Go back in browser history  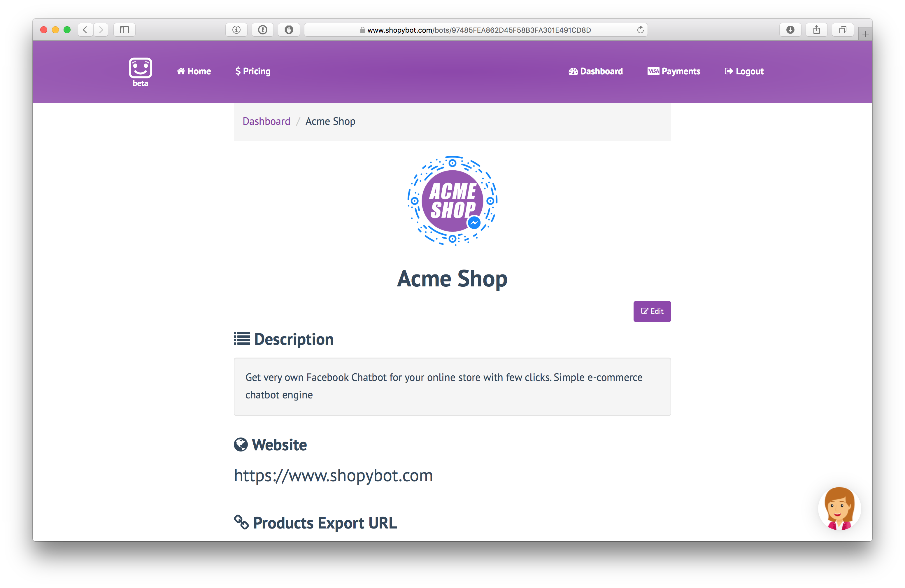pos(85,30)
